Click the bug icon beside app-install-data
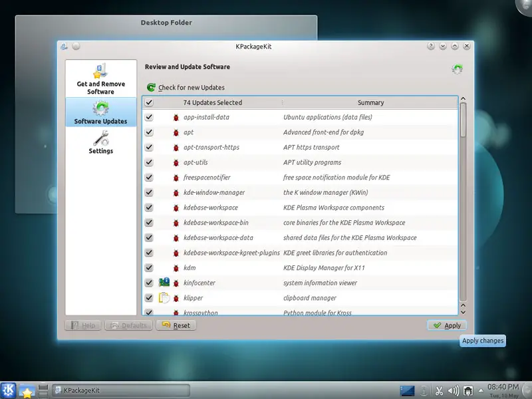Image resolution: width=532 pixels, height=399 pixels. tap(176, 118)
